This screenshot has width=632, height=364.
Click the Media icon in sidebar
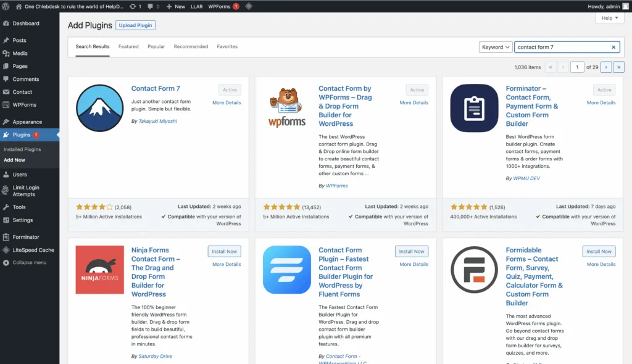pos(6,53)
